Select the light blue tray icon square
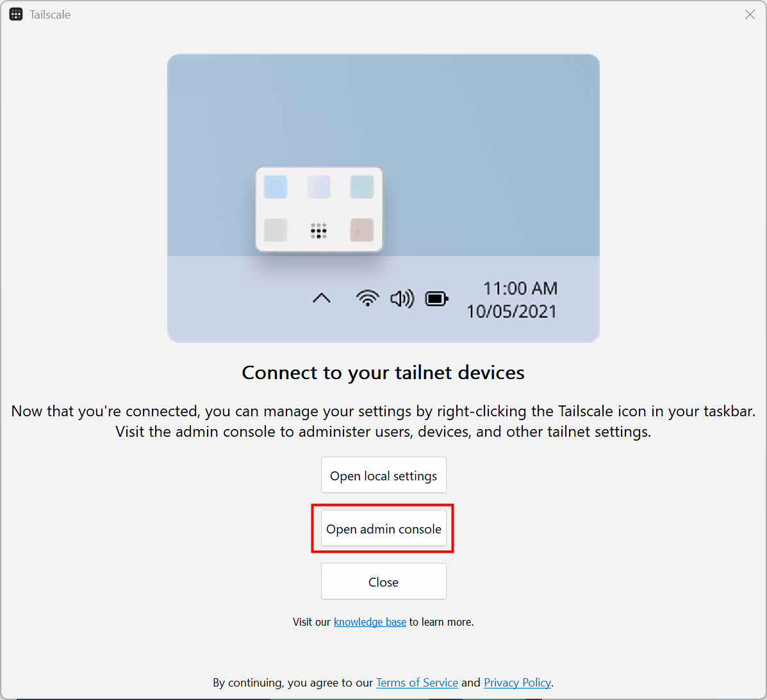This screenshot has height=700, width=767. [276, 187]
